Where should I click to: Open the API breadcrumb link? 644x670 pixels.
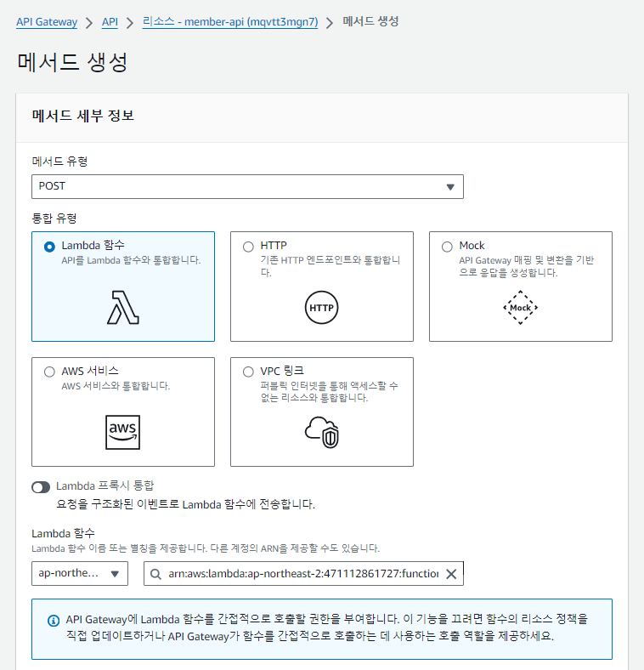(x=110, y=22)
